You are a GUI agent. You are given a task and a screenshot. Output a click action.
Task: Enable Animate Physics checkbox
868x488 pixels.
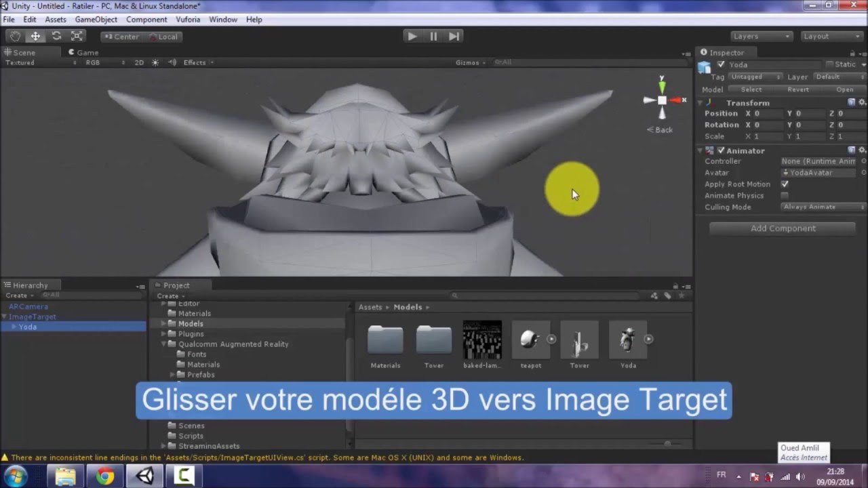pos(785,195)
